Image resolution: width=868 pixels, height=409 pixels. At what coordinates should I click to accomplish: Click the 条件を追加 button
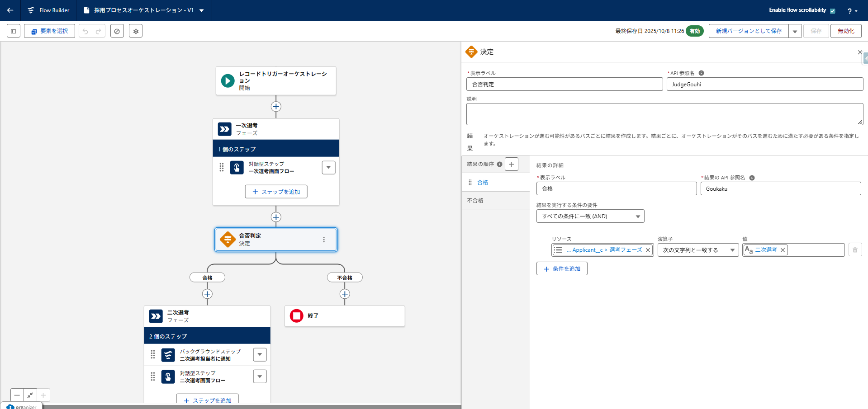pos(562,269)
